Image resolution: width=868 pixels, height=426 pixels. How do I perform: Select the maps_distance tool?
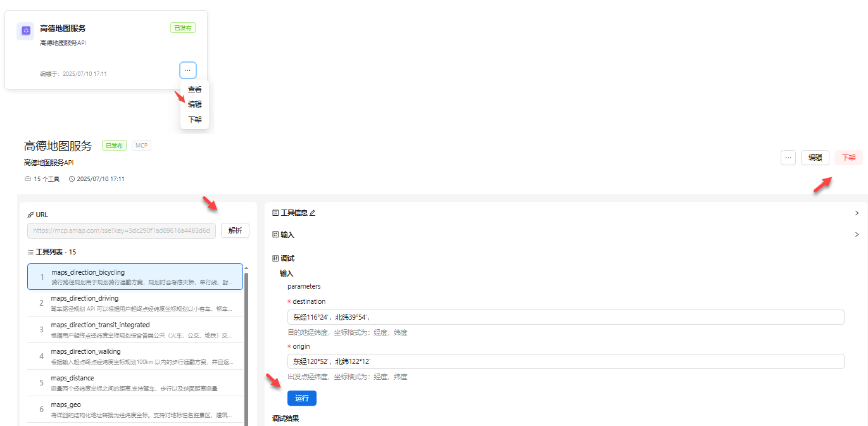(x=135, y=383)
